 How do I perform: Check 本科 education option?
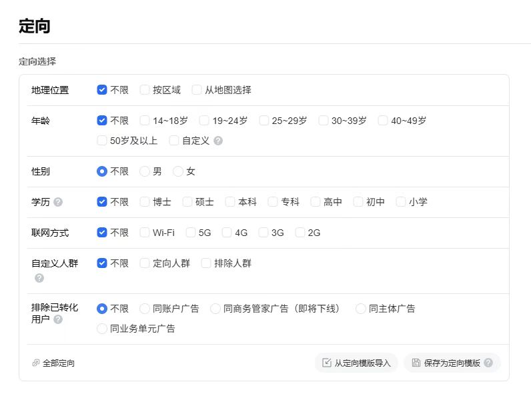click(x=230, y=202)
